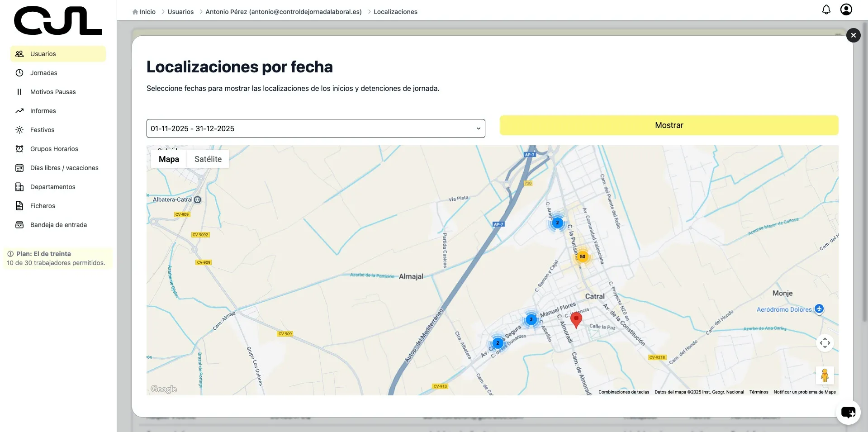Go to Usuarios via the breadcrumb
Screen dimensions: 868x432
pos(180,12)
